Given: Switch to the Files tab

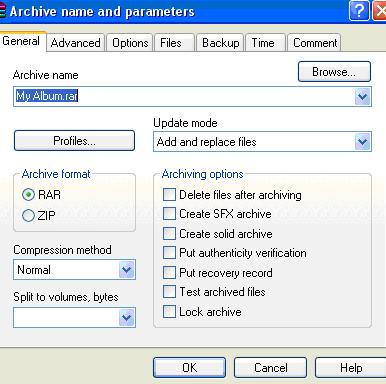Looking at the screenshot, I should pos(174,43).
